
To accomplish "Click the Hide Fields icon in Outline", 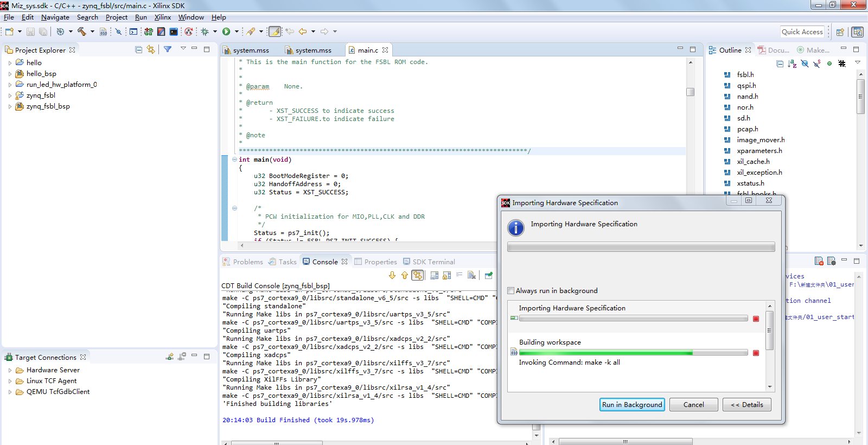I will pos(805,63).
